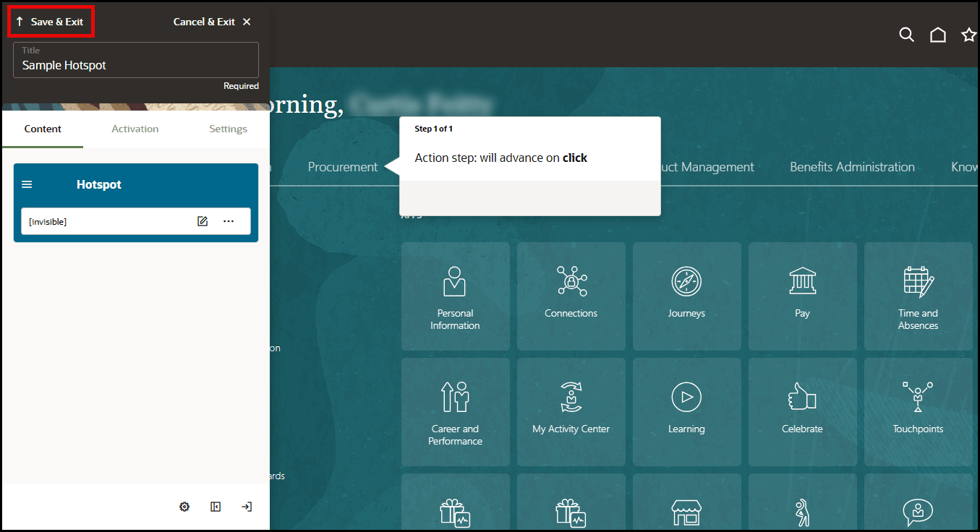The image size is (980, 532).
Task: Select the Procurement navigation tab
Action: (x=343, y=167)
